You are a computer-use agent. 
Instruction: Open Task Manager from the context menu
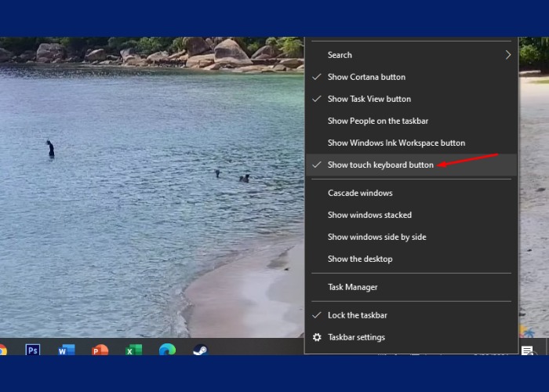[x=352, y=287]
